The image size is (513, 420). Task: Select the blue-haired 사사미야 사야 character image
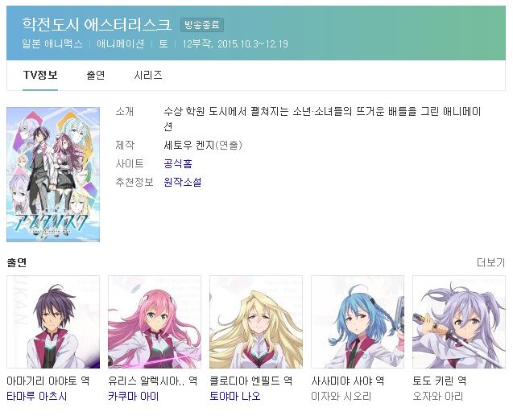pyautogui.click(x=358, y=322)
